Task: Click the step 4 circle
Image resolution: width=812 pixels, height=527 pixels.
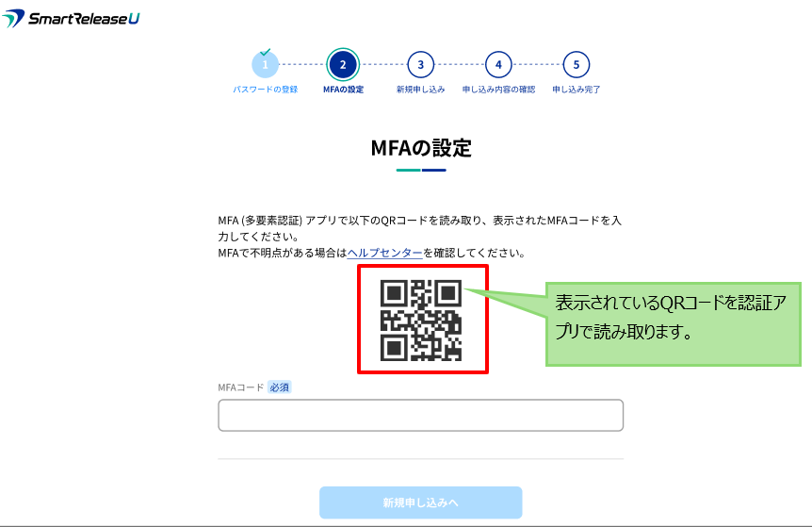Action: pos(498,65)
